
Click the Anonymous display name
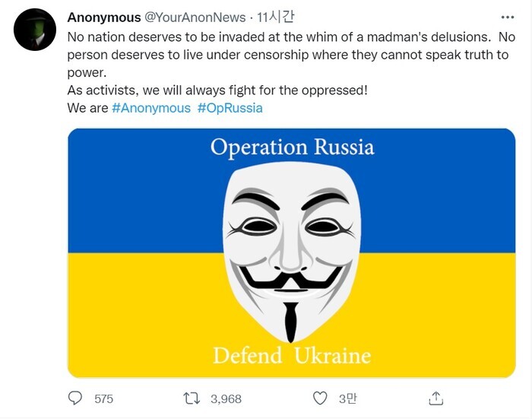[104, 17]
